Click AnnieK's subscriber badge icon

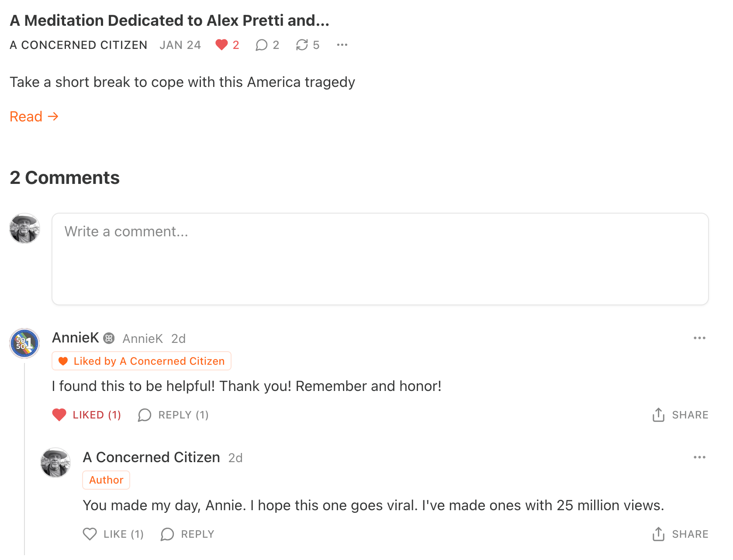pyautogui.click(x=109, y=338)
